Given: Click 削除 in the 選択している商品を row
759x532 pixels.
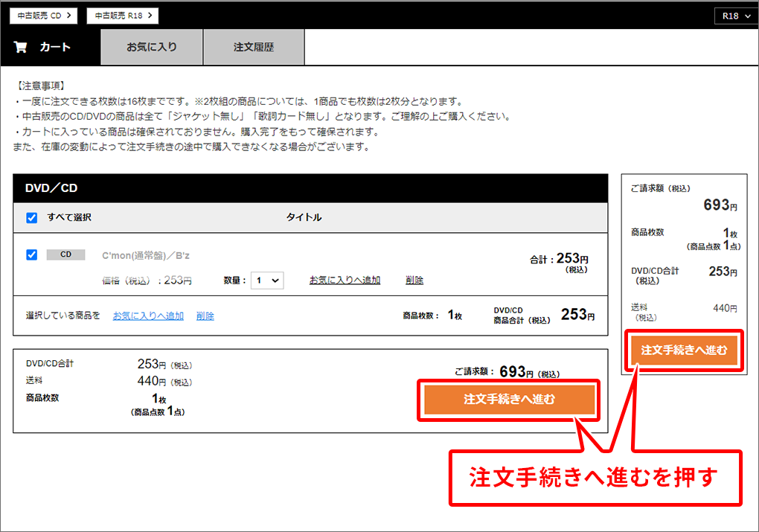Looking at the screenshot, I should click(205, 315).
